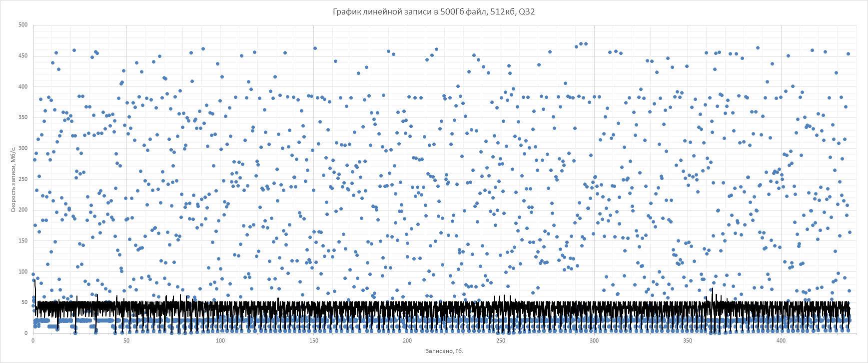Select the 250 label on the vertical axis
Viewport: 868px width, 363px height.
click(x=23, y=179)
